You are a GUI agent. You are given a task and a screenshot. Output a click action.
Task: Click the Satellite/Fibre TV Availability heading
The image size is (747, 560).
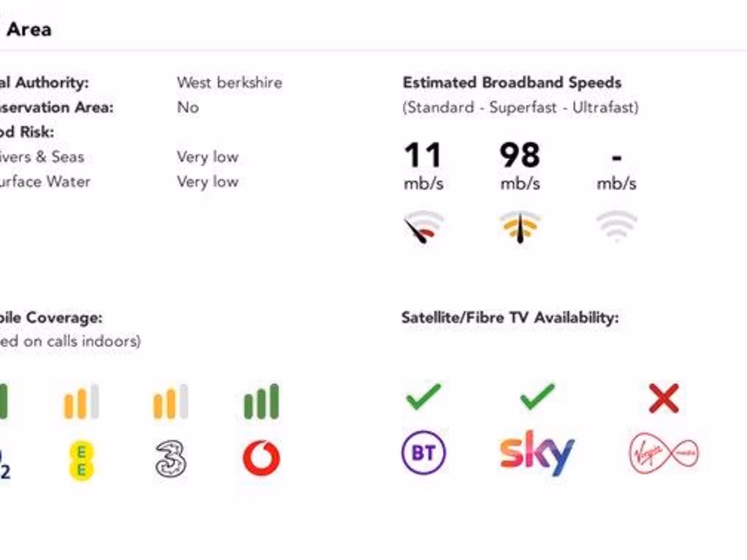click(x=510, y=318)
